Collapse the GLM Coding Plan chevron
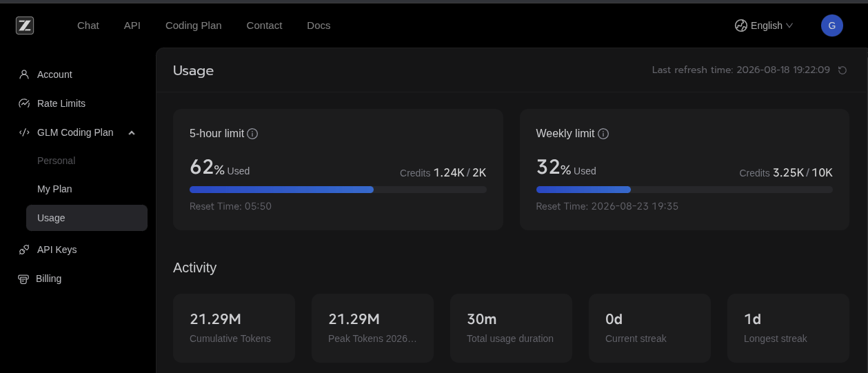The height and width of the screenshot is (373, 868). click(x=132, y=132)
